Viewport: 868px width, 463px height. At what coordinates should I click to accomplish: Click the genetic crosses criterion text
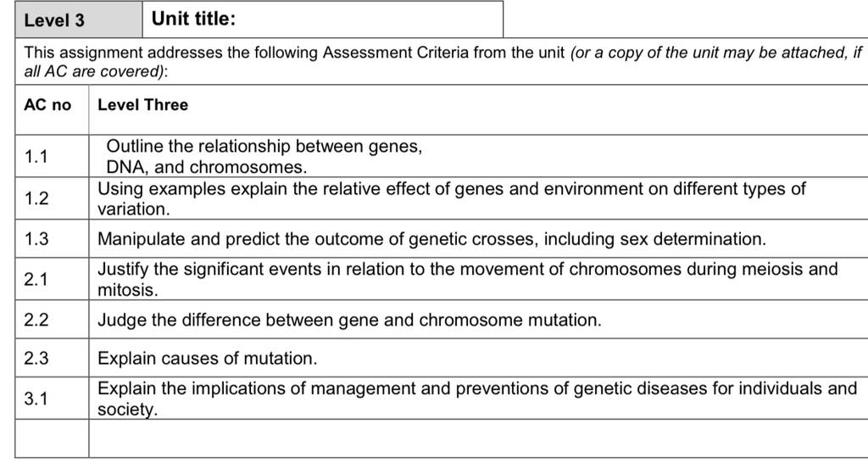pos(431,238)
